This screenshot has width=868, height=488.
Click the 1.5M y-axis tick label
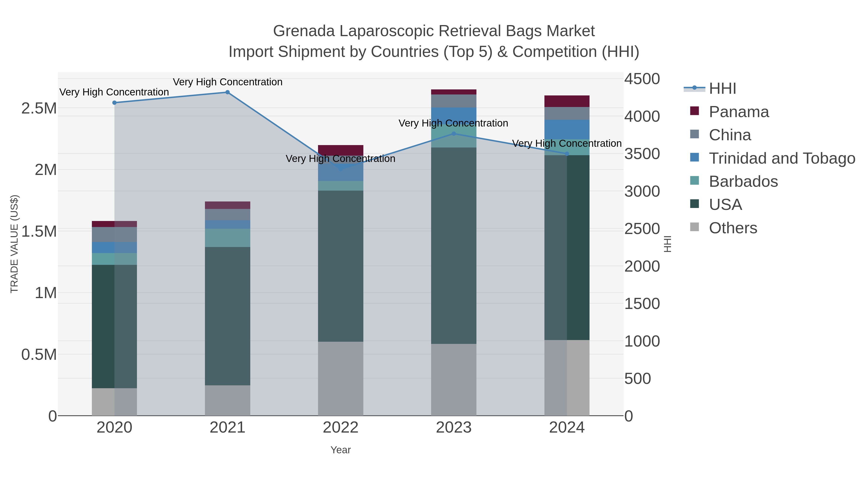(x=39, y=231)
